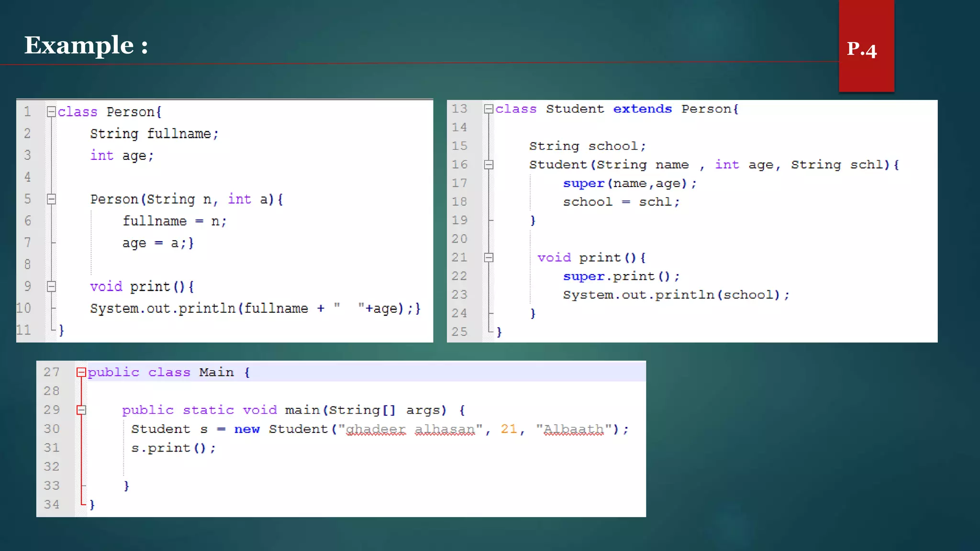
Task: Click the extends keyword
Action: pos(642,109)
